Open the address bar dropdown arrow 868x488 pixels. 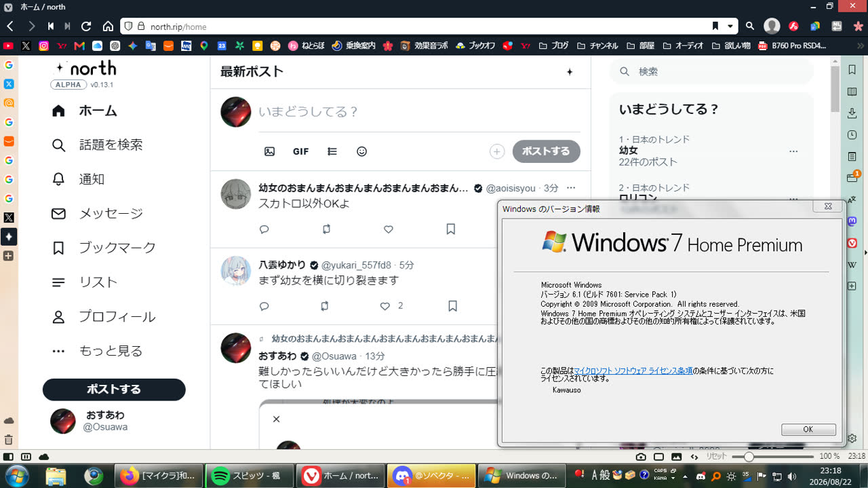[x=730, y=26]
